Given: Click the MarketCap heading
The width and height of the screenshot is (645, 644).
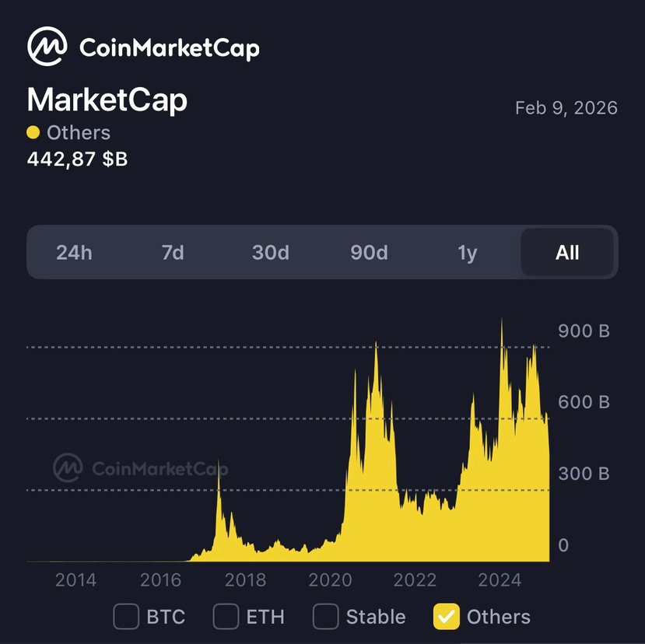Looking at the screenshot, I should pyautogui.click(x=107, y=100).
